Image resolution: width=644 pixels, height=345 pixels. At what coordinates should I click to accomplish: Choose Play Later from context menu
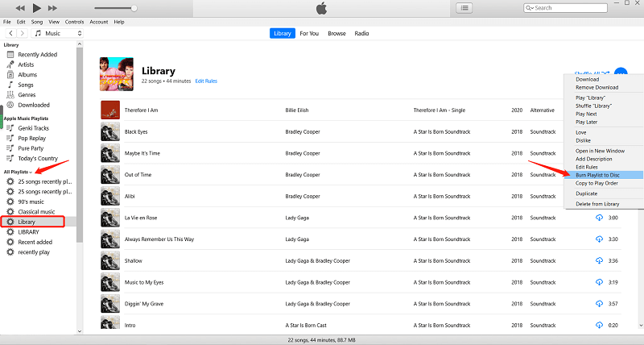click(587, 123)
